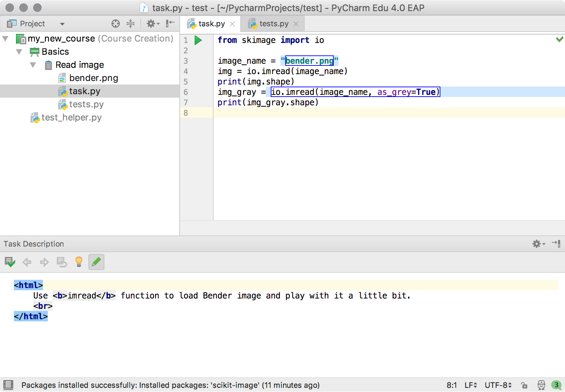The height and width of the screenshot is (392, 565).
Task: Select the scroll-from-source crosshair icon
Action: click(115, 24)
